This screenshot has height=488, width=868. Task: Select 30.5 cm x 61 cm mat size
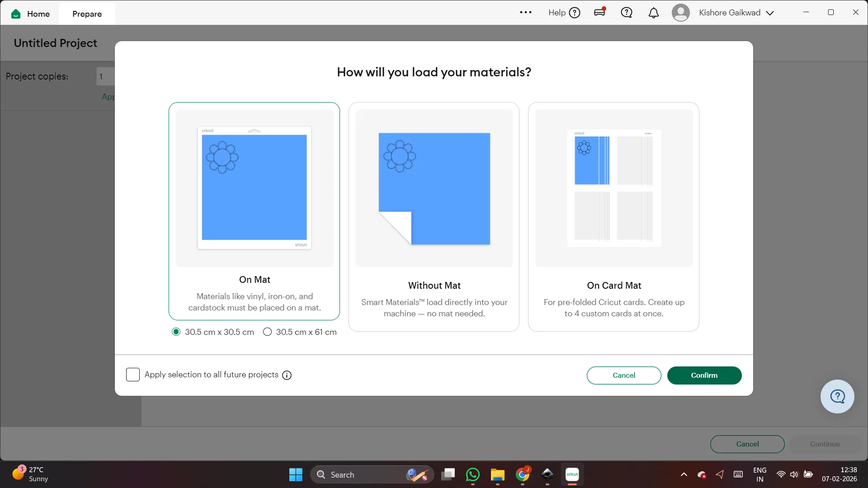268,332
